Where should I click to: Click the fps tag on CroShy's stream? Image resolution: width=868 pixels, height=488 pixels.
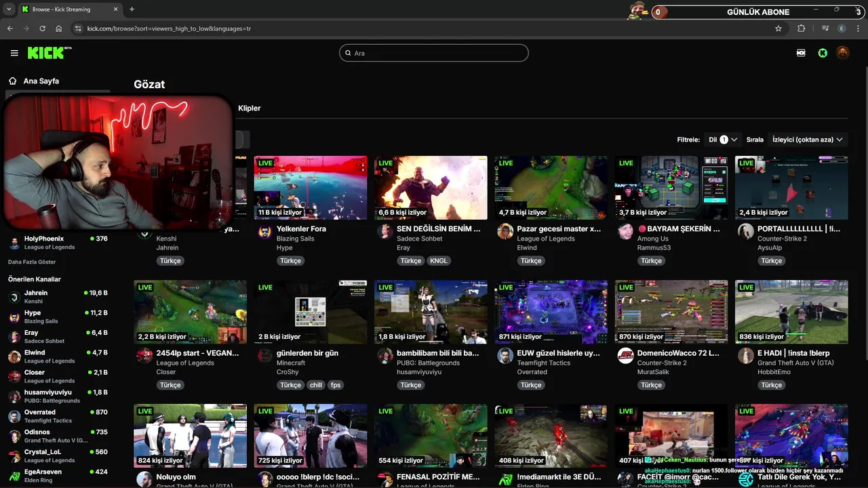(336, 385)
